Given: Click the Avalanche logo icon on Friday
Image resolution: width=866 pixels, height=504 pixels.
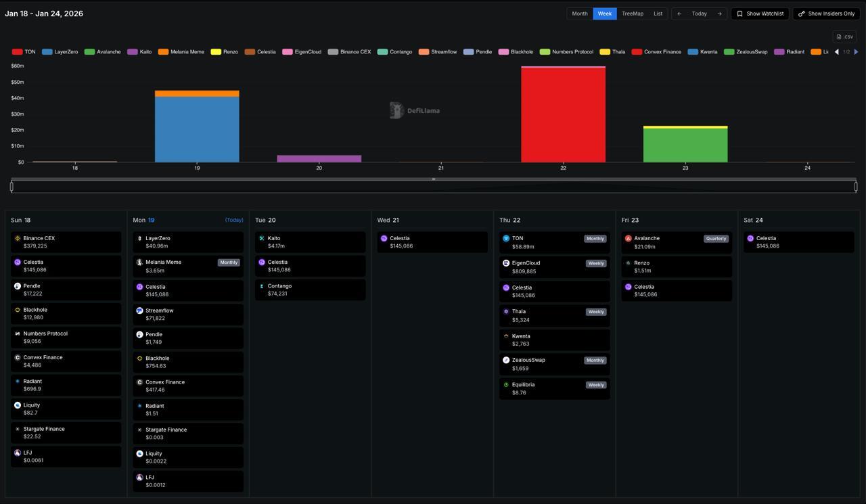Looking at the screenshot, I should pos(629,239).
